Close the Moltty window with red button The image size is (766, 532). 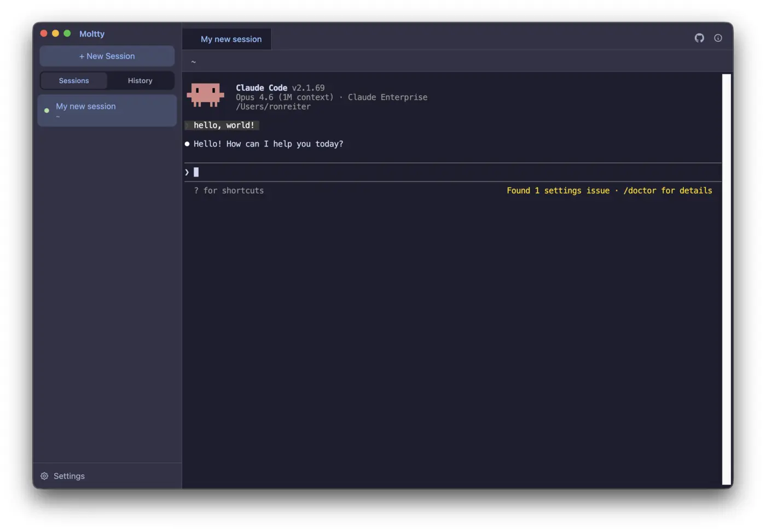coord(44,33)
